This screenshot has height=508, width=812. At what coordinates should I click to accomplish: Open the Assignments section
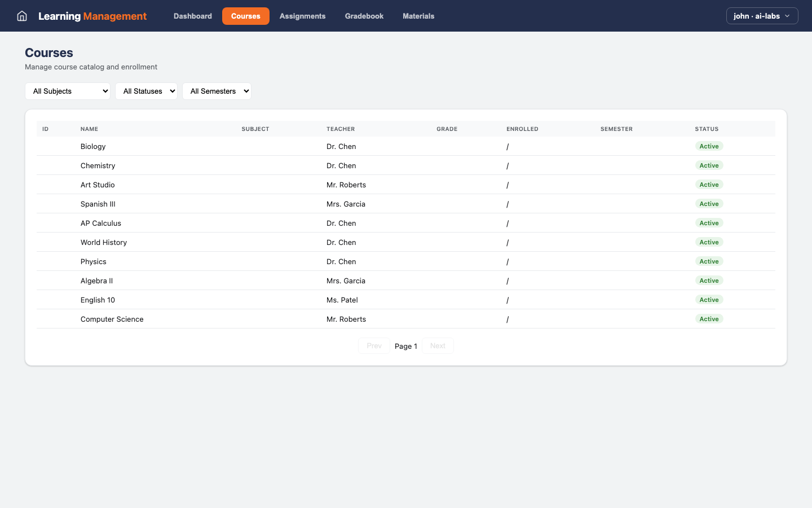[x=302, y=16]
